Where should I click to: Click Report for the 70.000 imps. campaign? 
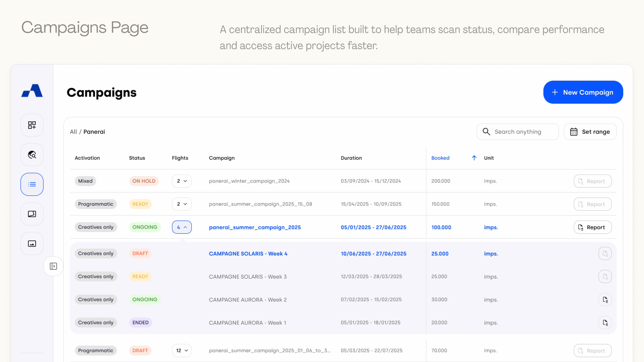click(593, 350)
